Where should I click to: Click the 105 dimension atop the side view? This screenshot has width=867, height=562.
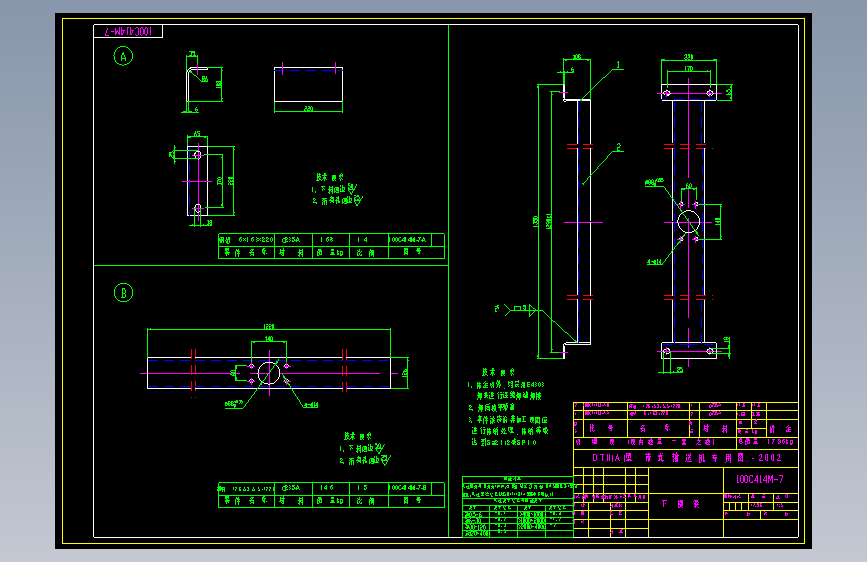pyautogui.click(x=577, y=57)
